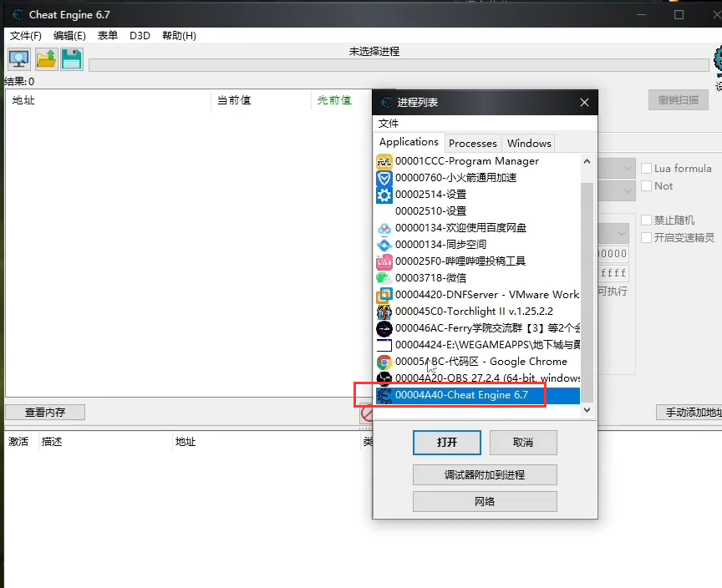
Task: Click the scan progress bar
Action: coord(399,65)
